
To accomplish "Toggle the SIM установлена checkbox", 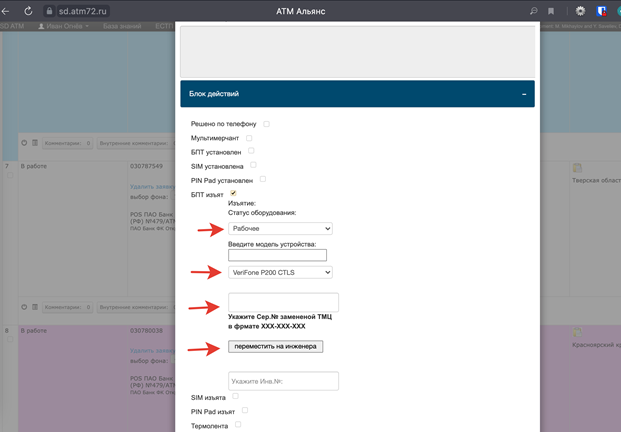I will (x=254, y=164).
